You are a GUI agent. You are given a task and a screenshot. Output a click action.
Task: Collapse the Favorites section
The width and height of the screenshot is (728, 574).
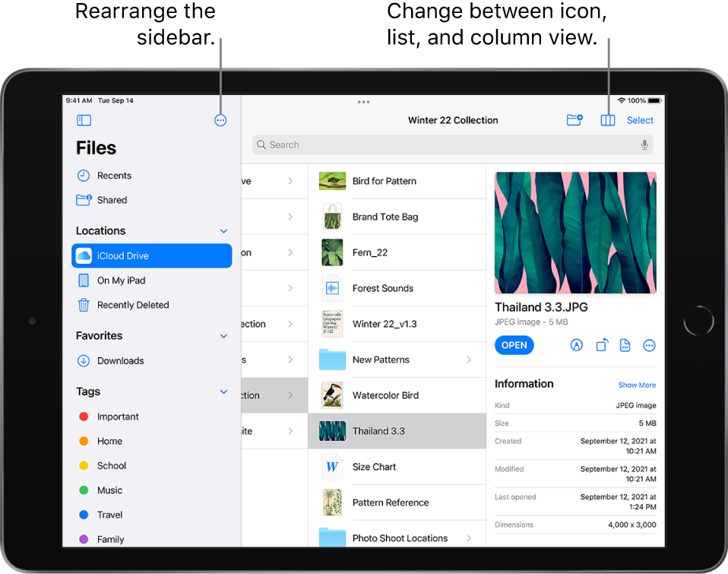(x=223, y=335)
